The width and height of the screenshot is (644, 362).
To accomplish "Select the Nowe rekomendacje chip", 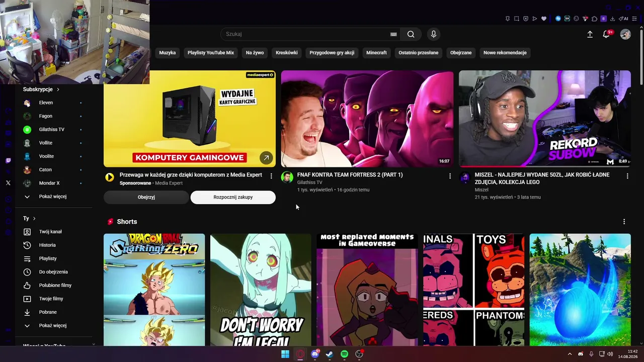I will (505, 53).
